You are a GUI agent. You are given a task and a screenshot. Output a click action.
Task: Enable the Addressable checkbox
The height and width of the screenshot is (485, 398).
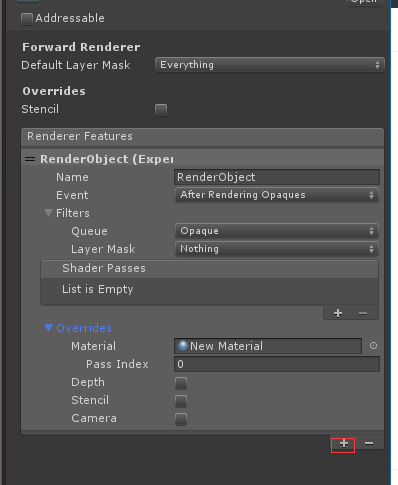tap(27, 19)
